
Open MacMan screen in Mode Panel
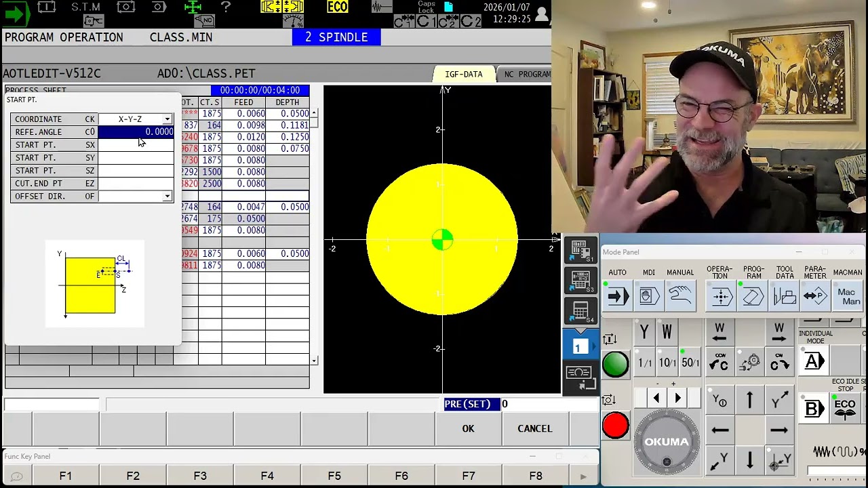click(x=848, y=296)
